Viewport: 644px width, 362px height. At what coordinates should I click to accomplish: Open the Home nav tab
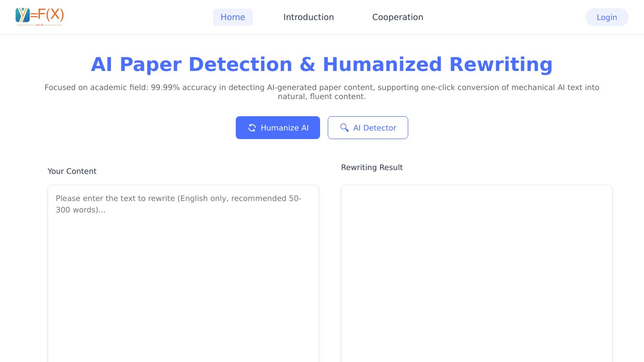point(233,17)
